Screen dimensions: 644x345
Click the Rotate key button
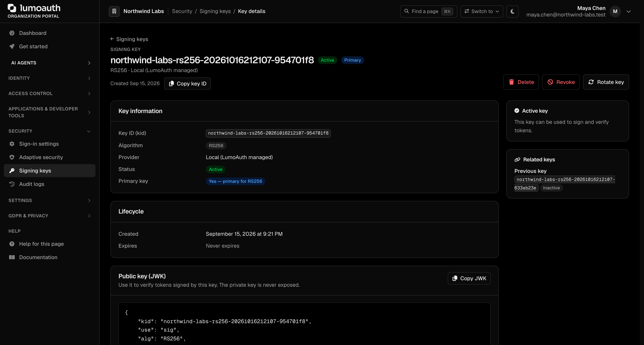click(606, 82)
